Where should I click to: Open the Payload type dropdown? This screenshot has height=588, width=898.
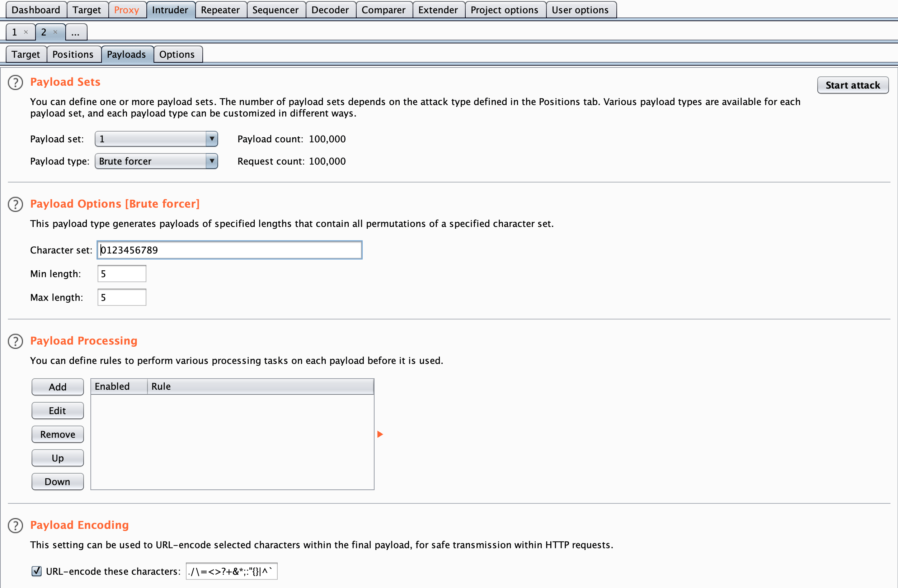tap(156, 161)
